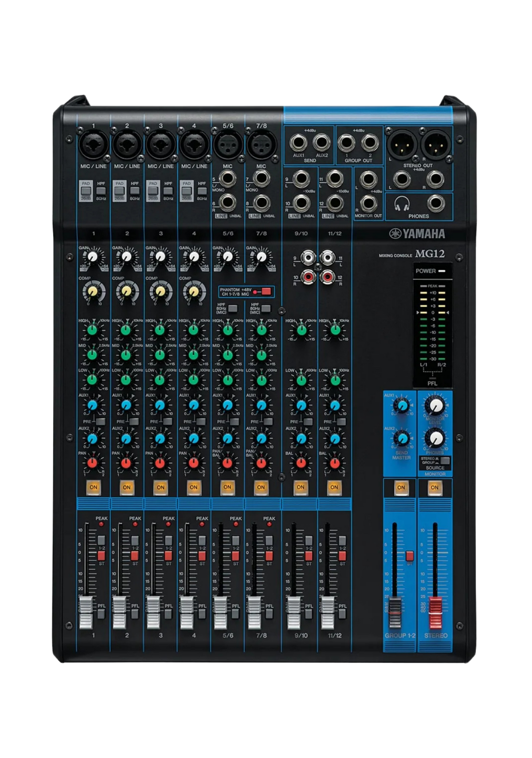532x758 pixels.
Task: Grab the channel 7/8 fader cap
Action: pyautogui.click(x=254, y=613)
